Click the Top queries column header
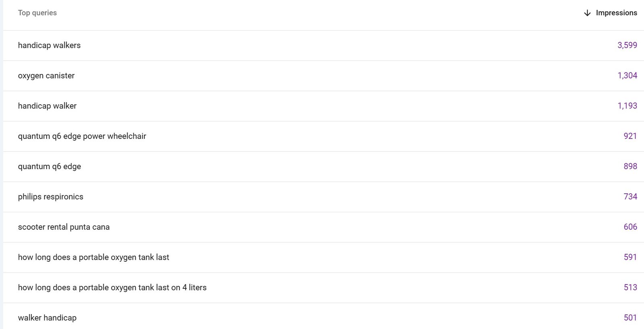The width and height of the screenshot is (644, 329). click(37, 13)
